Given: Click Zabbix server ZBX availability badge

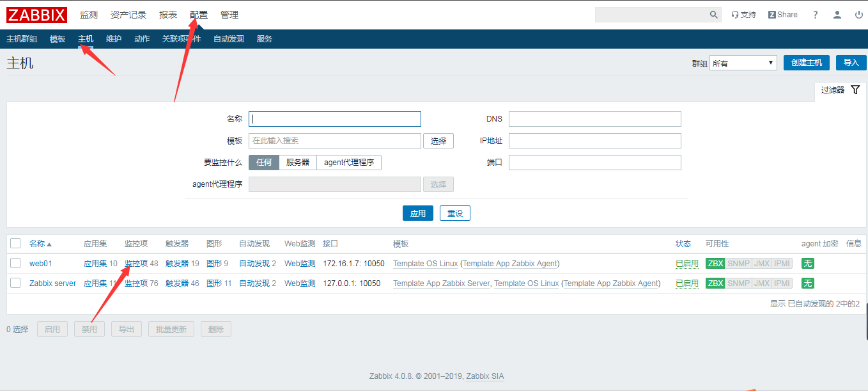Looking at the screenshot, I should (715, 283).
